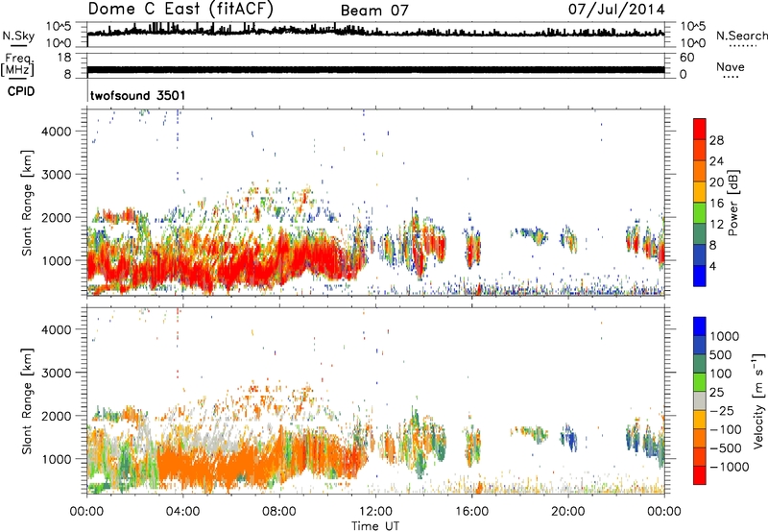The width and height of the screenshot is (768, 532).
Task: Select the green Velocity segment between 25 and 100
Action: click(x=700, y=382)
